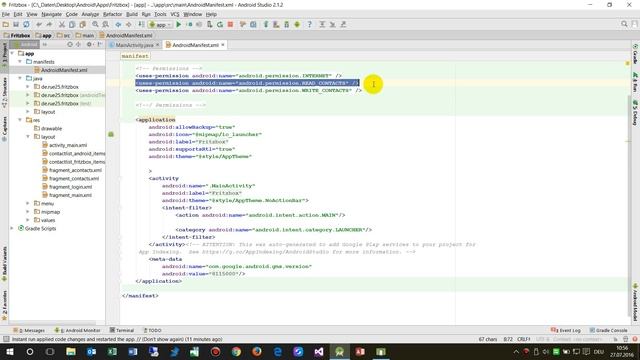Click the Save All toolbar icon
The image size is (640, 360).
(x=16, y=24)
